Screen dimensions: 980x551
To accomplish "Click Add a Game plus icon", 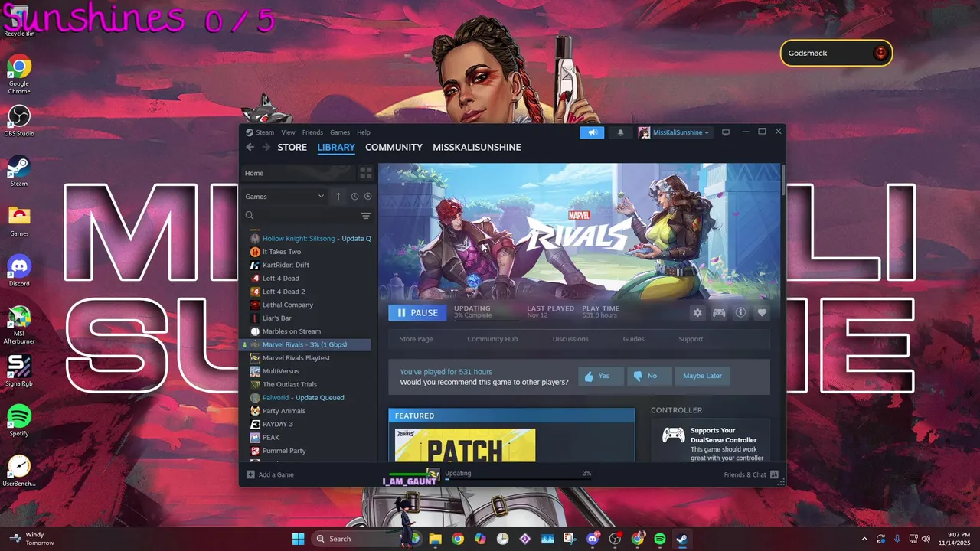I will (250, 474).
